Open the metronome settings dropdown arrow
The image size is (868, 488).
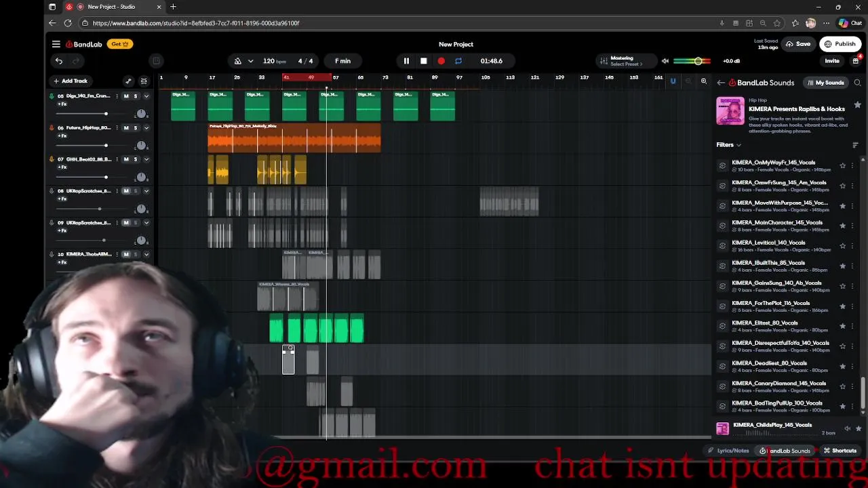tap(251, 61)
